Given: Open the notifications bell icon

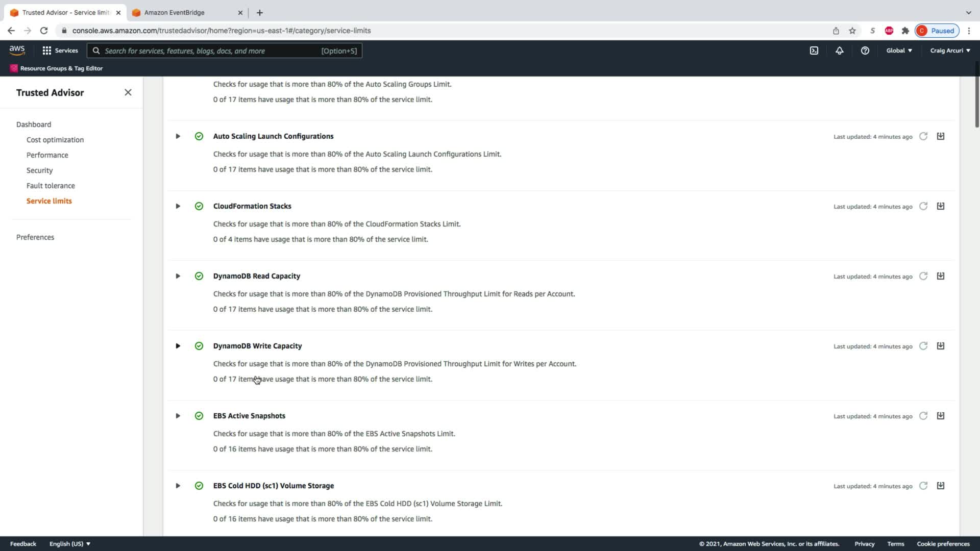Looking at the screenshot, I should coord(839,51).
